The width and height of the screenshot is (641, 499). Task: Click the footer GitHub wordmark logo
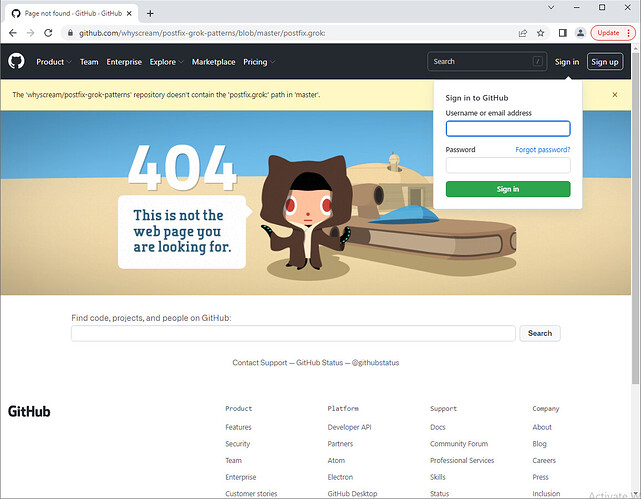[x=29, y=411]
